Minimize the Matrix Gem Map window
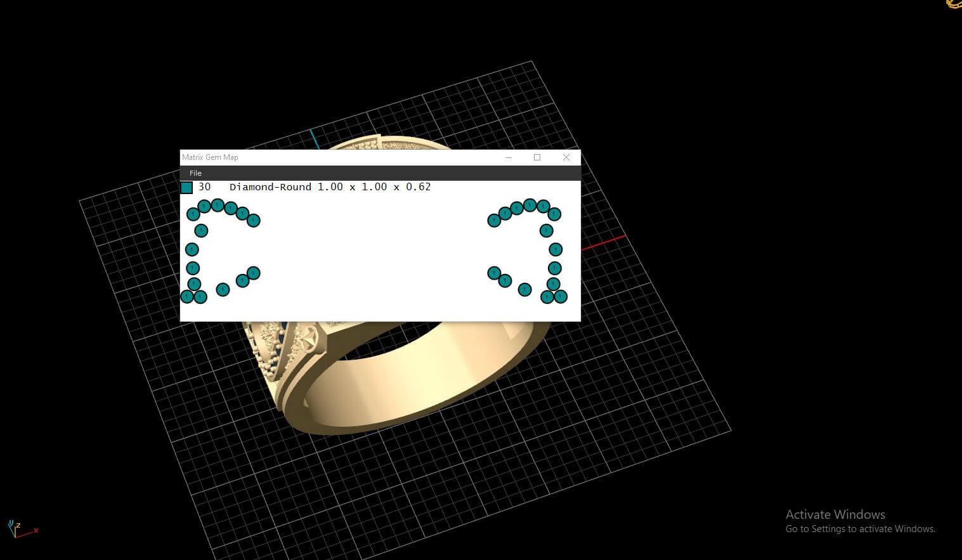Image resolution: width=962 pixels, height=560 pixels. [509, 157]
